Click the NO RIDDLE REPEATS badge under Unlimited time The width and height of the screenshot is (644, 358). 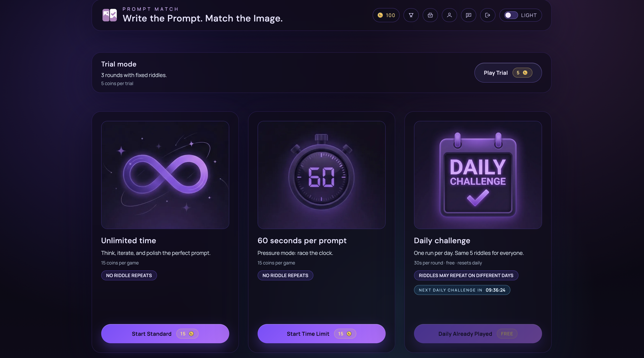[129, 276]
